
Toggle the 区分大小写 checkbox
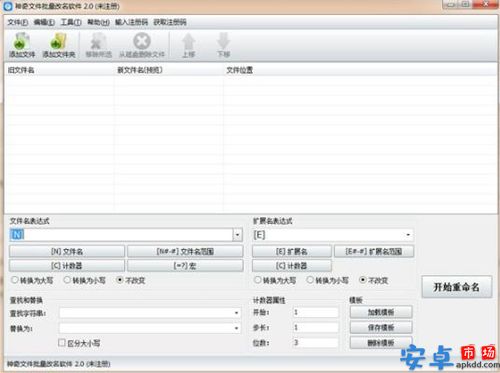coord(62,343)
